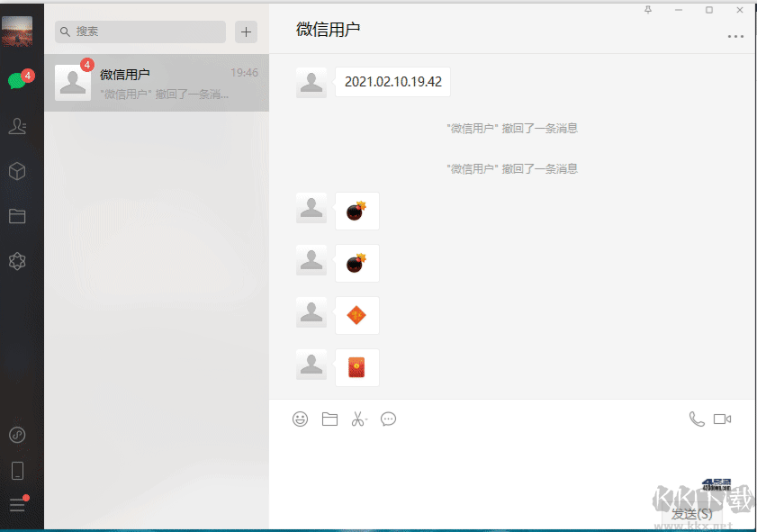Expand the hamburger menu at sidebar bottom
The height and width of the screenshot is (532, 757).
pos(17,506)
